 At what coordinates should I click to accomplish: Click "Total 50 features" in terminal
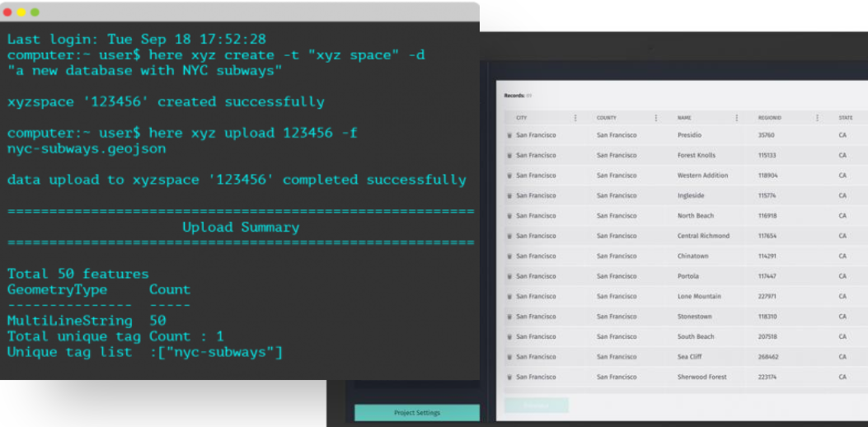pos(78,274)
